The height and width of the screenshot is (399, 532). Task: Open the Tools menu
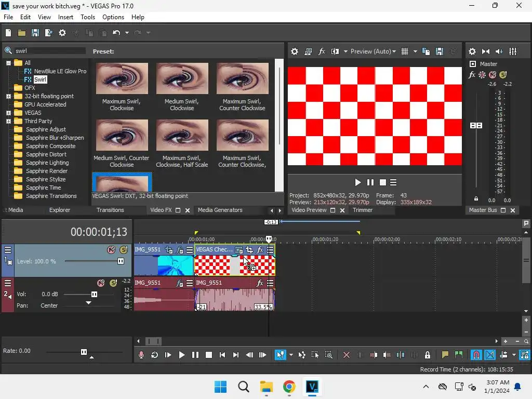coord(87,17)
